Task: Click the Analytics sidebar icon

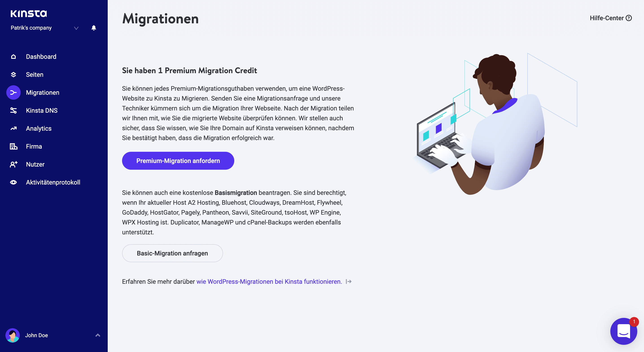Action: pyautogui.click(x=13, y=128)
